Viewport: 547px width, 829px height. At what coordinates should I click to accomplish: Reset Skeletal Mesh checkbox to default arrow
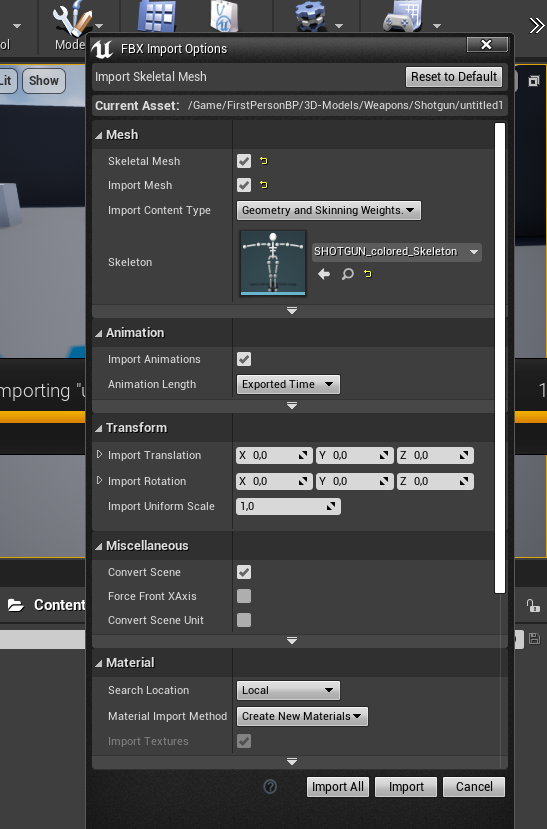pos(263,161)
